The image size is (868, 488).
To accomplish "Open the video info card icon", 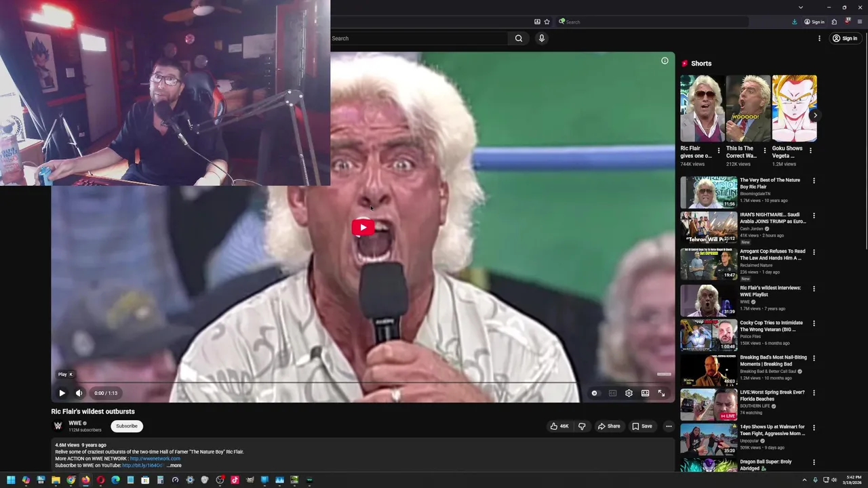I will click(665, 61).
